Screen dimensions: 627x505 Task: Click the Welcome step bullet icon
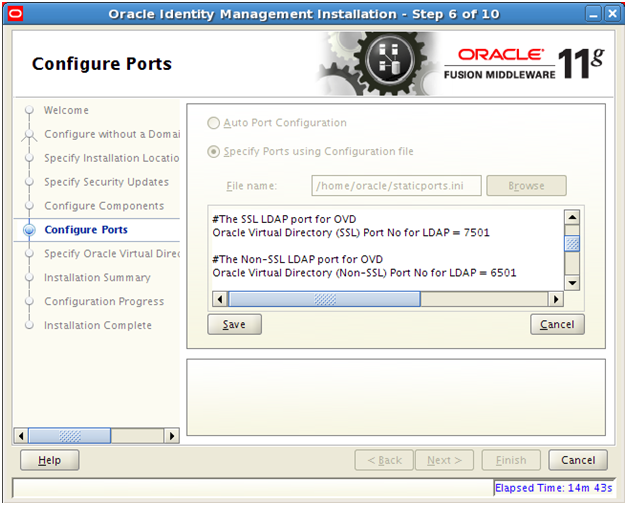tap(29, 110)
